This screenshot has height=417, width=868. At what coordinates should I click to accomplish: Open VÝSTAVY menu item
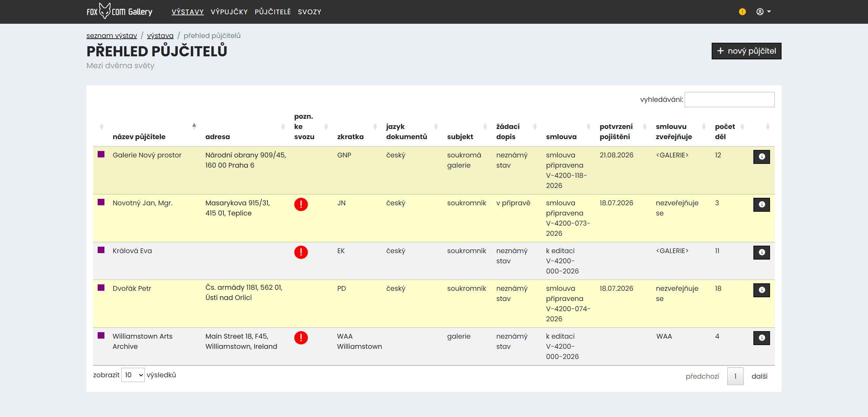pos(188,12)
